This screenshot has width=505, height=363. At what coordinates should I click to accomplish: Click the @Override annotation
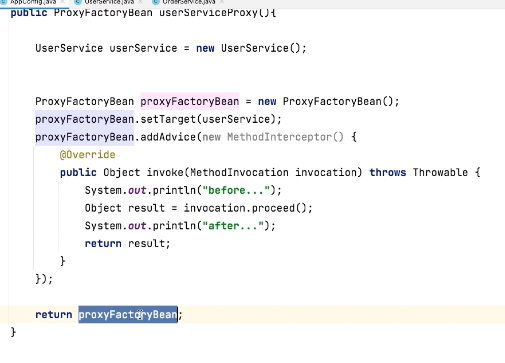[x=87, y=155]
